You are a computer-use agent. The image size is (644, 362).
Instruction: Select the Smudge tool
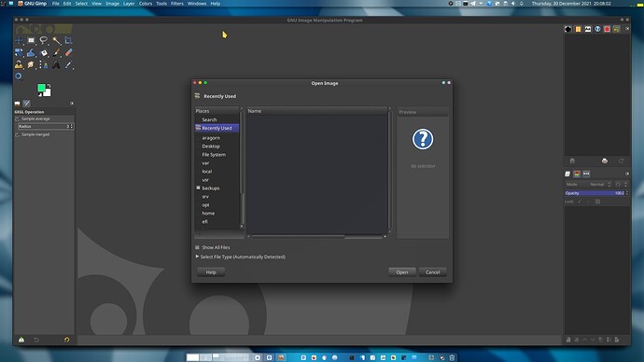[x=31, y=65]
